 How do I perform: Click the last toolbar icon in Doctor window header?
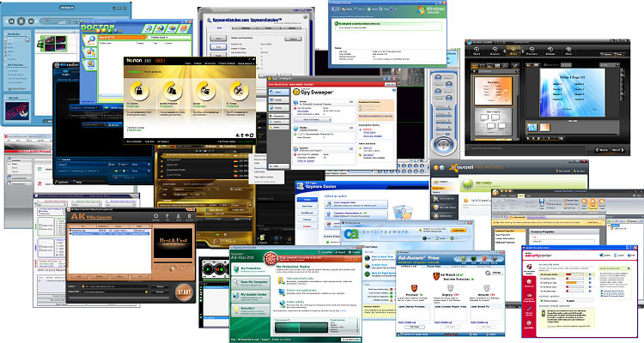click(184, 28)
